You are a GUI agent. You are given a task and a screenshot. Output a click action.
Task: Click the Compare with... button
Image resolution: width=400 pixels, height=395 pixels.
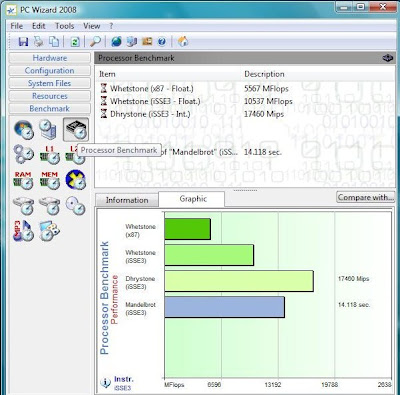[365, 197]
